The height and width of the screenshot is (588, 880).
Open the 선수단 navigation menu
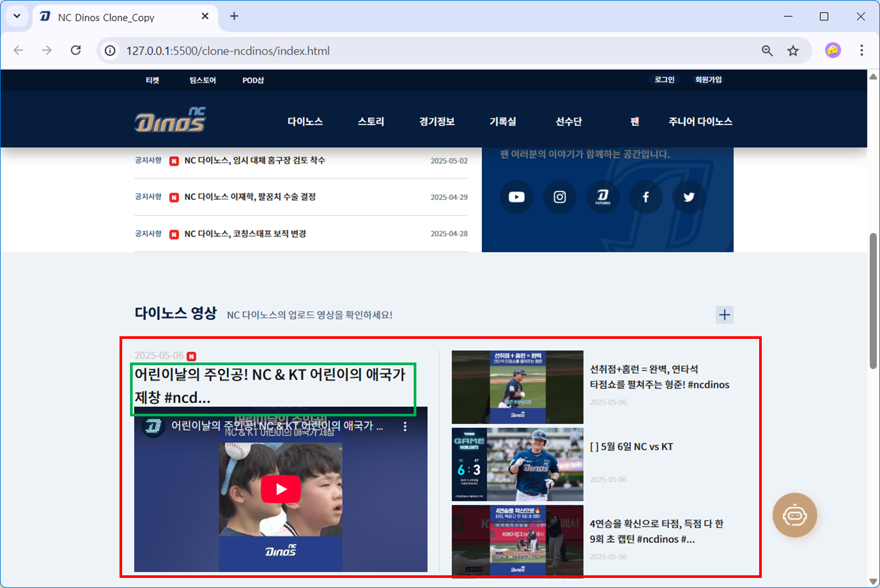tap(568, 121)
